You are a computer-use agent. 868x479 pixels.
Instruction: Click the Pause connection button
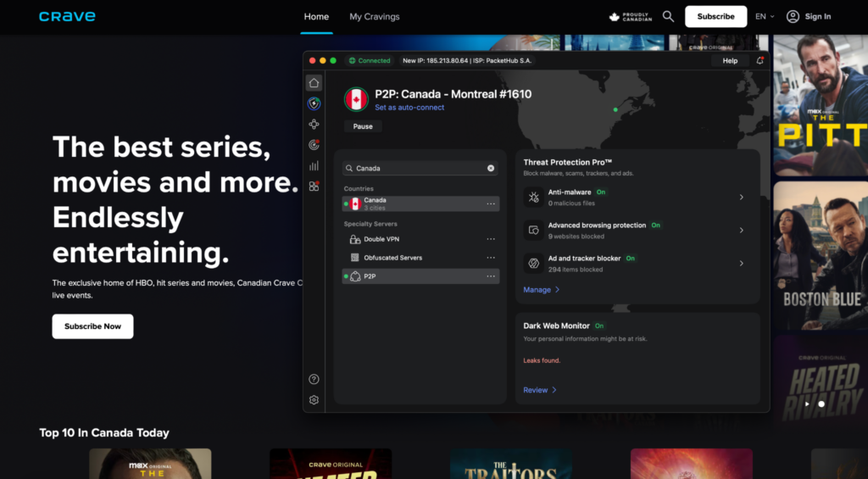(363, 126)
